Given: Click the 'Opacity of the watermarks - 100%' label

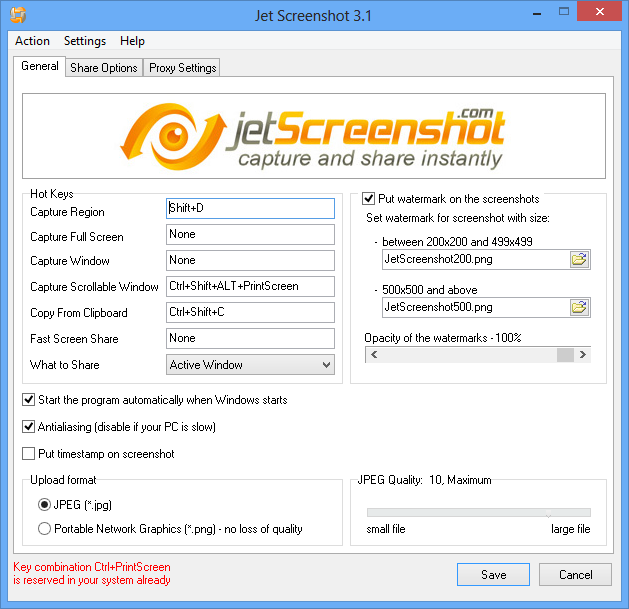Looking at the screenshot, I should tap(442, 338).
